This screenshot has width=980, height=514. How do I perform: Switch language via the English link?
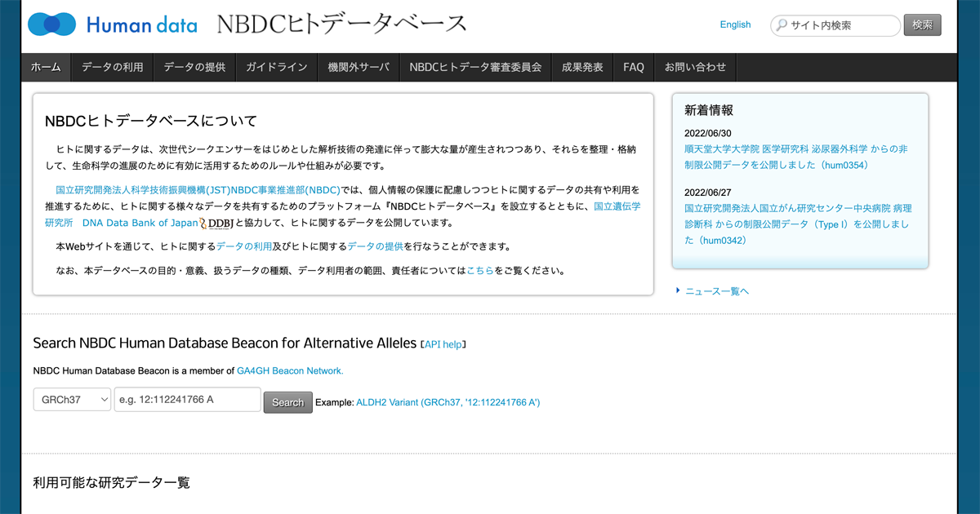point(735,24)
